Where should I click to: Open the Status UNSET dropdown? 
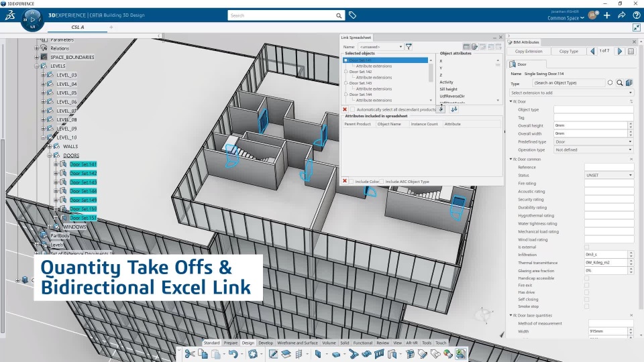click(x=609, y=175)
